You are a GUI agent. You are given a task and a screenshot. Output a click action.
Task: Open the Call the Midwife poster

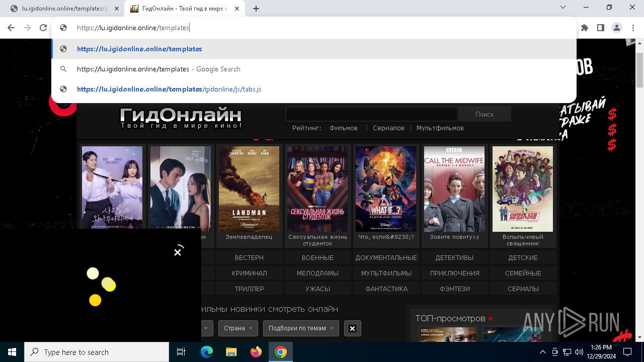pyautogui.click(x=454, y=189)
